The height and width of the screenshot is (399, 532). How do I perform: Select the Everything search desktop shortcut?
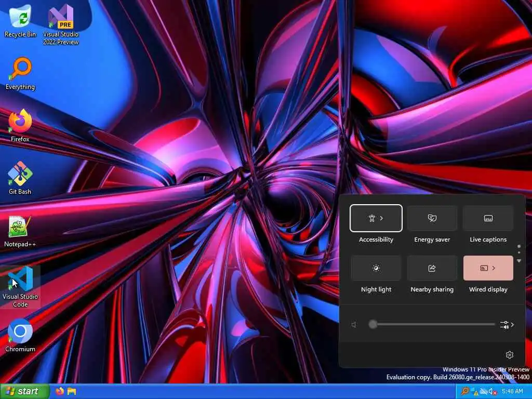tap(20, 73)
